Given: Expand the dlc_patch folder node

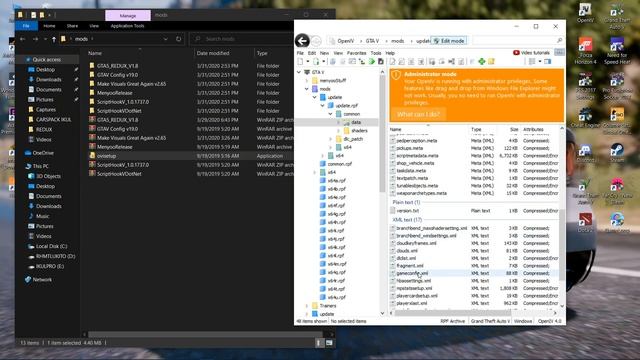Looking at the screenshot, I should [331, 139].
